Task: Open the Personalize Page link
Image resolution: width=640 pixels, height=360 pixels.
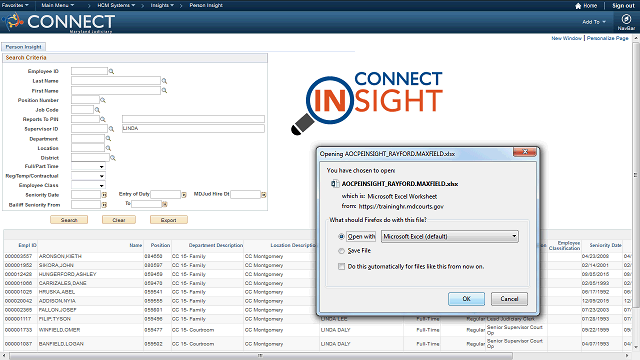Action: [x=607, y=38]
